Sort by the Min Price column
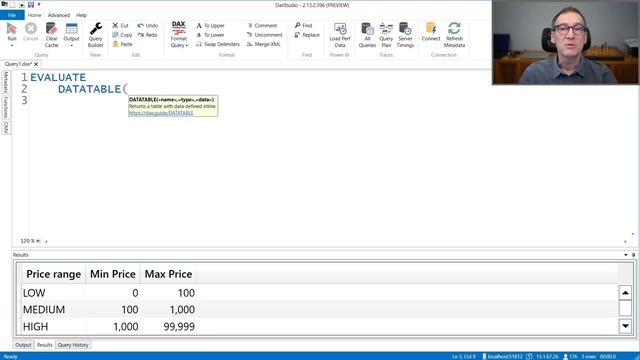The height and width of the screenshot is (360, 640). tap(113, 274)
